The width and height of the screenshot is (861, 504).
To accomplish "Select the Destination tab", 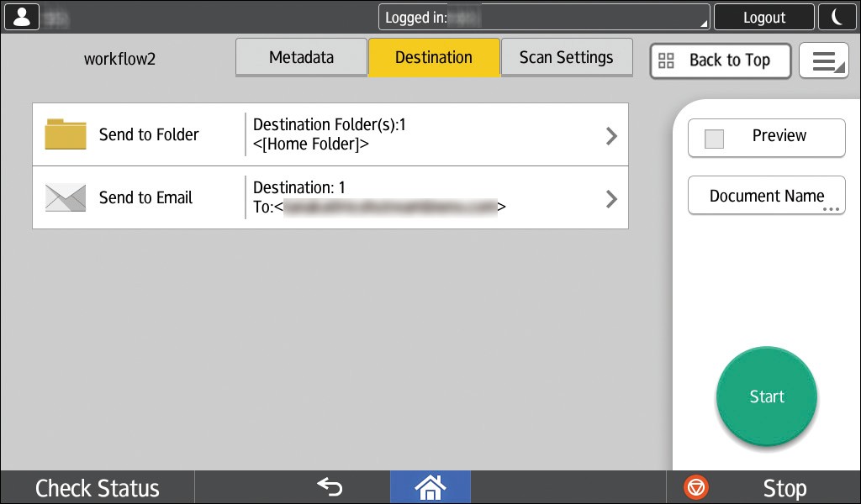I will coord(434,58).
